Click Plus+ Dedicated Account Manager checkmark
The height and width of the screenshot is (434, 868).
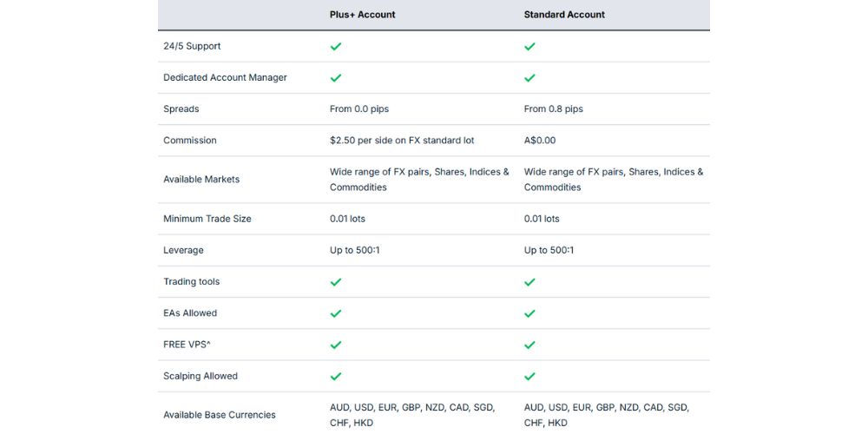(x=336, y=77)
